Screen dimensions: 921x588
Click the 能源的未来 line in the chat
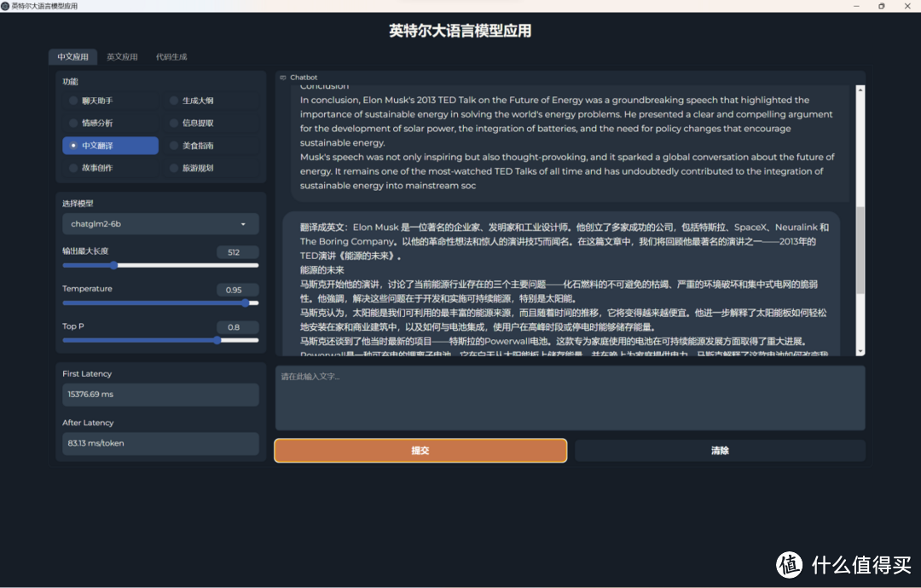(x=321, y=270)
